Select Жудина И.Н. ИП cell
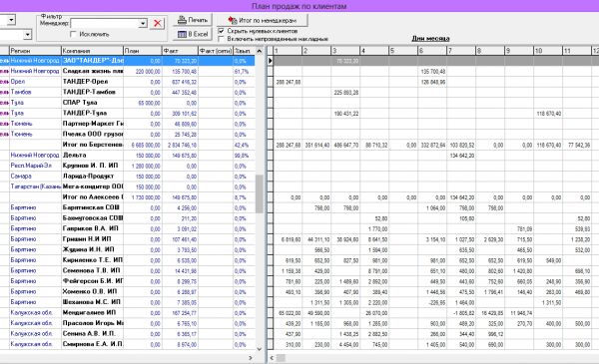Viewport: 599px width, 364px height. pos(92,249)
